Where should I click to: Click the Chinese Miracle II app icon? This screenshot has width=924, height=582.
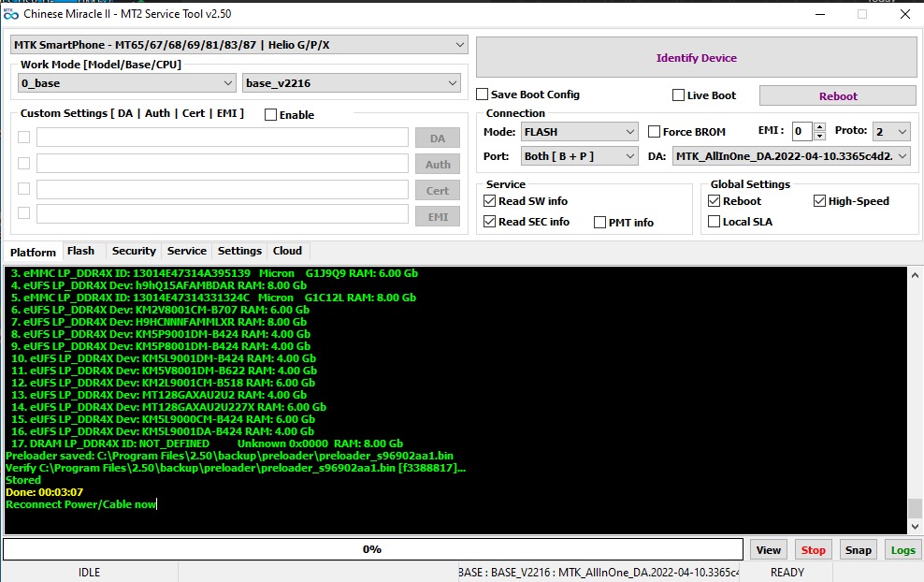point(10,13)
